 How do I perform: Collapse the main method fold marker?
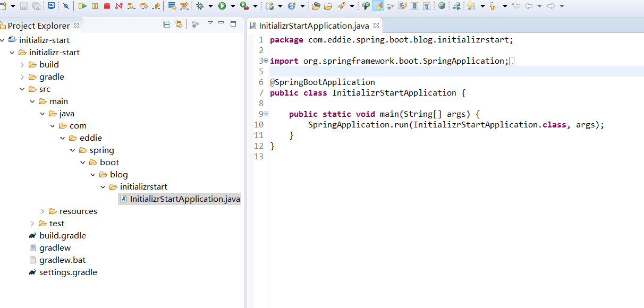(x=266, y=114)
